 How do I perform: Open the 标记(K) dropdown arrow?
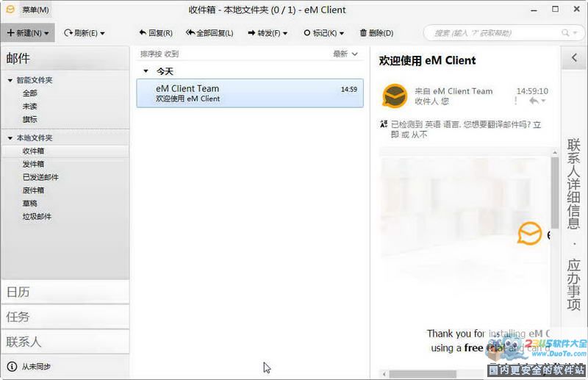coord(341,33)
